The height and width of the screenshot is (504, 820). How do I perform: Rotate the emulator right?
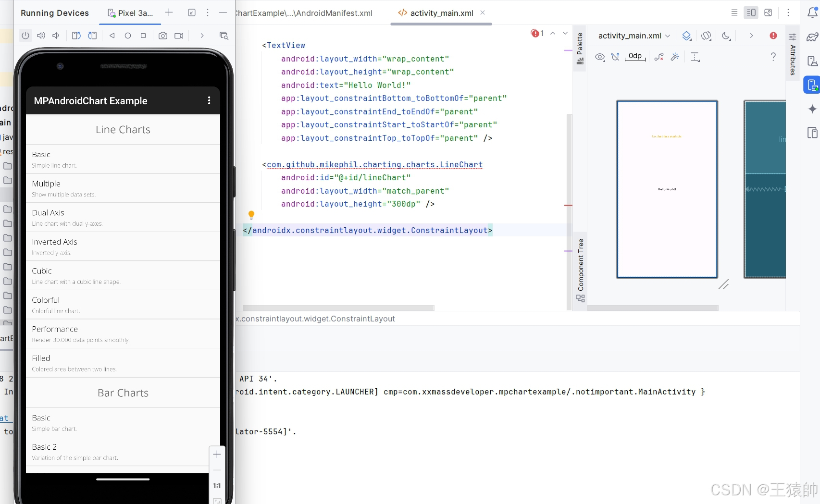[92, 36]
